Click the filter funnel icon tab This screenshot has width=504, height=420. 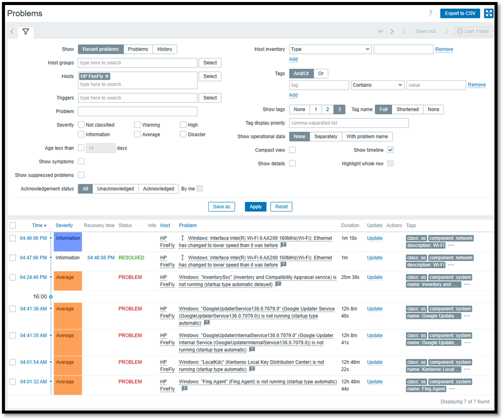[x=26, y=32]
